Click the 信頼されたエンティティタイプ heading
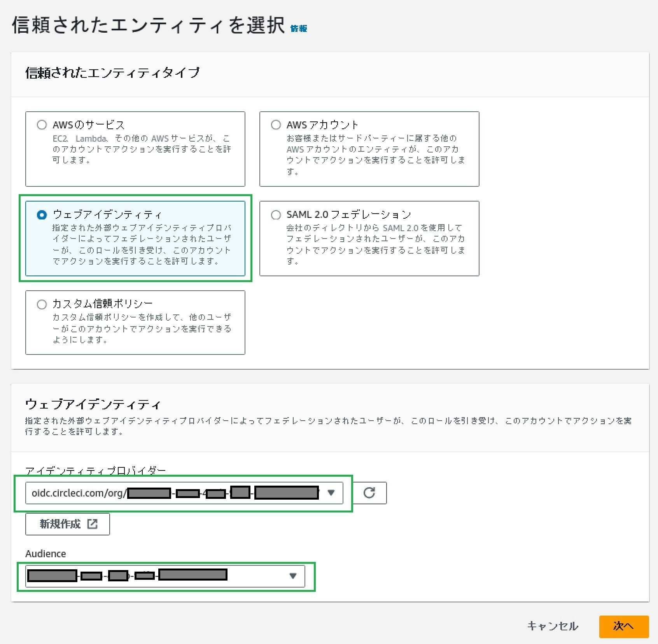Screen dimensions: 658x644 click(112, 73)
